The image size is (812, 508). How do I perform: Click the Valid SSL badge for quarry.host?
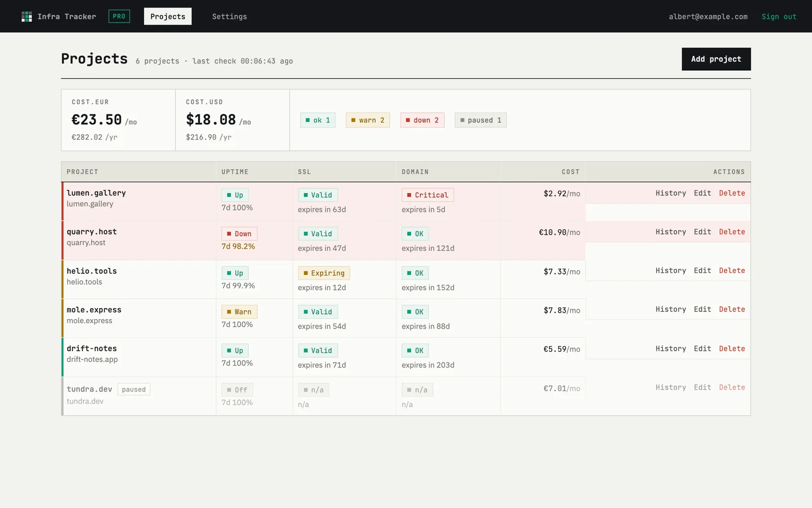pyautogui.click(x=318, y=234)
